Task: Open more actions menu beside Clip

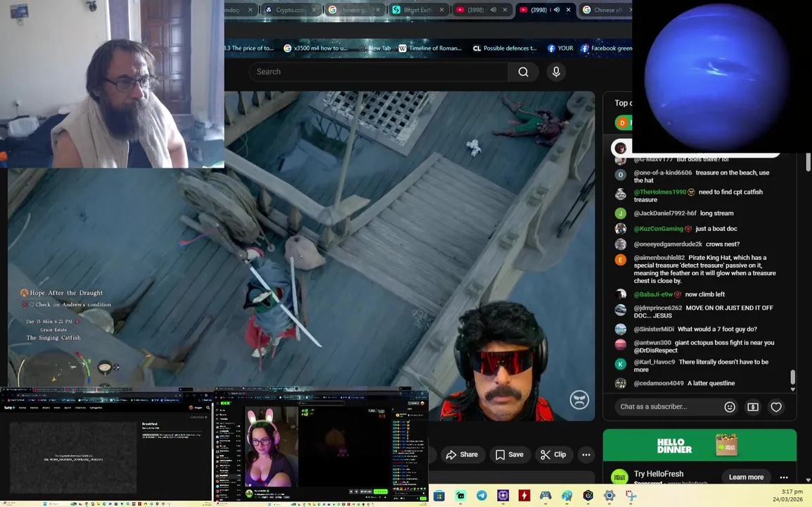Action: click(585, 455)
